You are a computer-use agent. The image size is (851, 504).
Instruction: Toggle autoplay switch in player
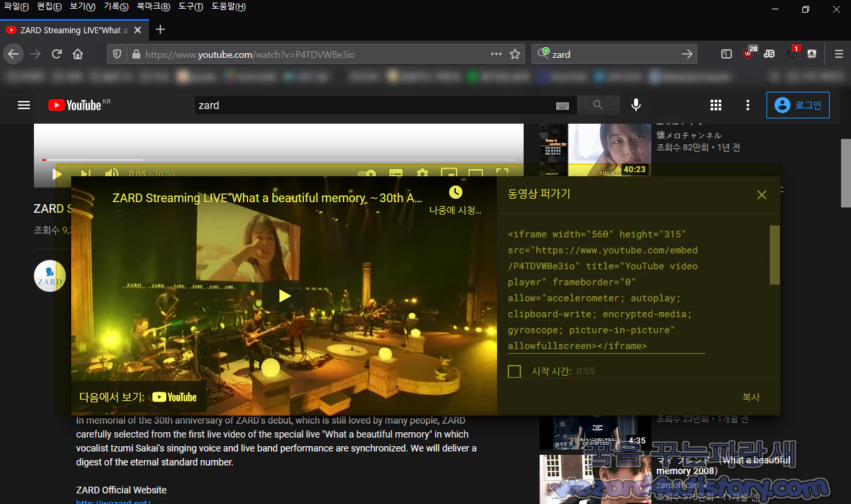(367, 174)
